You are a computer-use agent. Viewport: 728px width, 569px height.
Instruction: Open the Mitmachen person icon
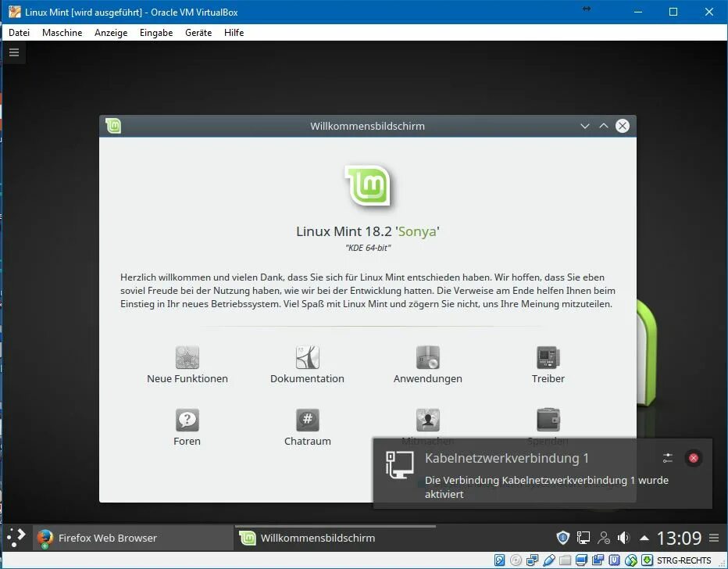[x=427, y=420]
